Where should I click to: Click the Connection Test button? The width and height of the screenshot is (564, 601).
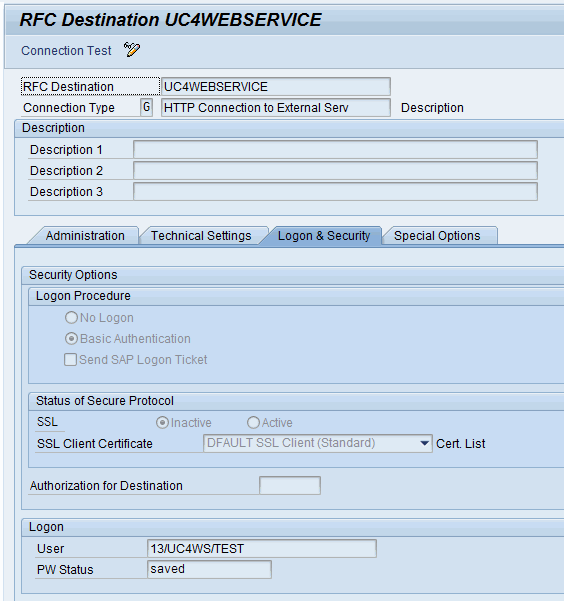66,51
